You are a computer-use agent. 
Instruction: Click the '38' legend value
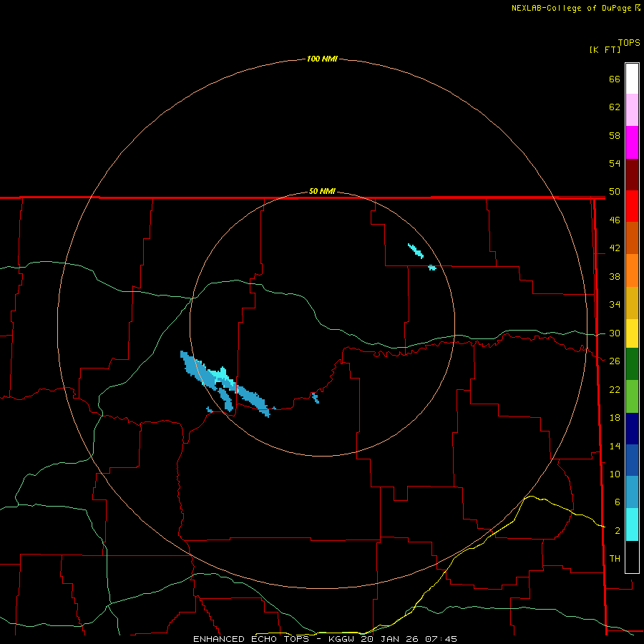tap(615, 276)
